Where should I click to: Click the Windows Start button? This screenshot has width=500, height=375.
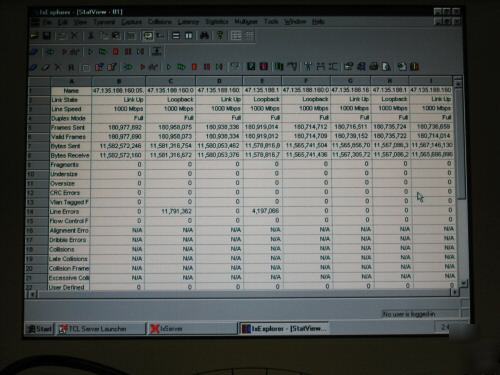40,329
